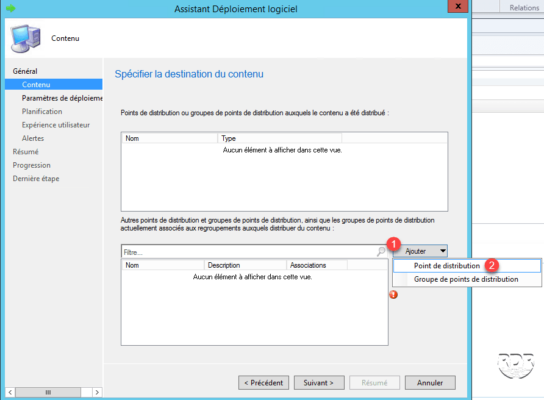Click the search magnifier icon in filter box

381,251
